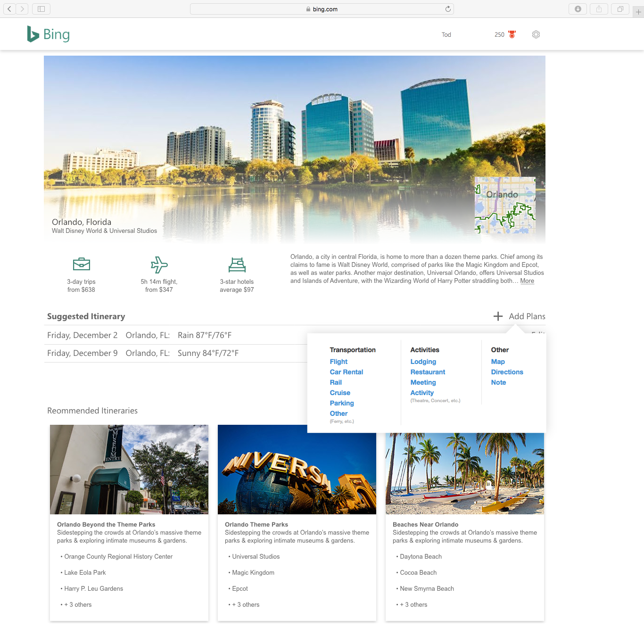Open Friday, December 9 itinerary row
The image size is (644, 644).
[176, 353]
